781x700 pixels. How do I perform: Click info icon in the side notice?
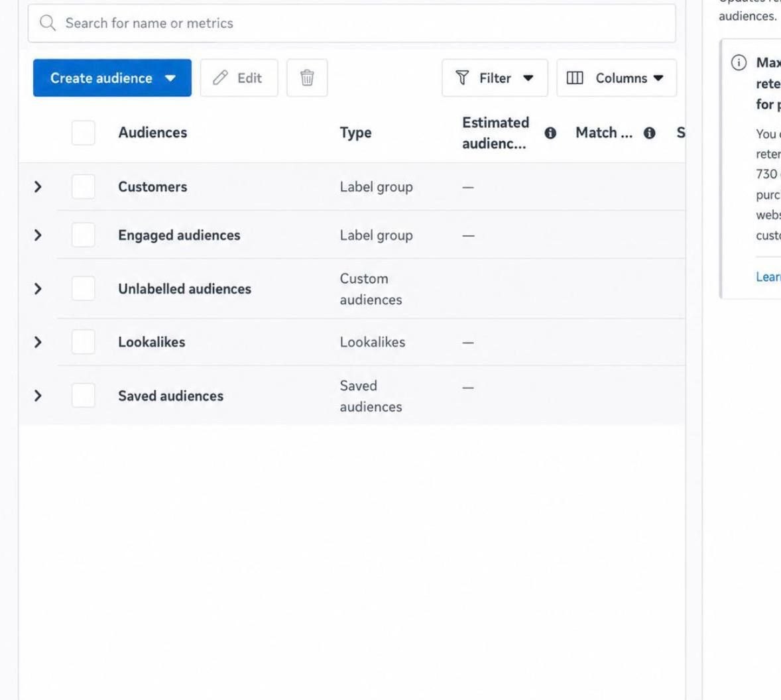coord(739,63)
